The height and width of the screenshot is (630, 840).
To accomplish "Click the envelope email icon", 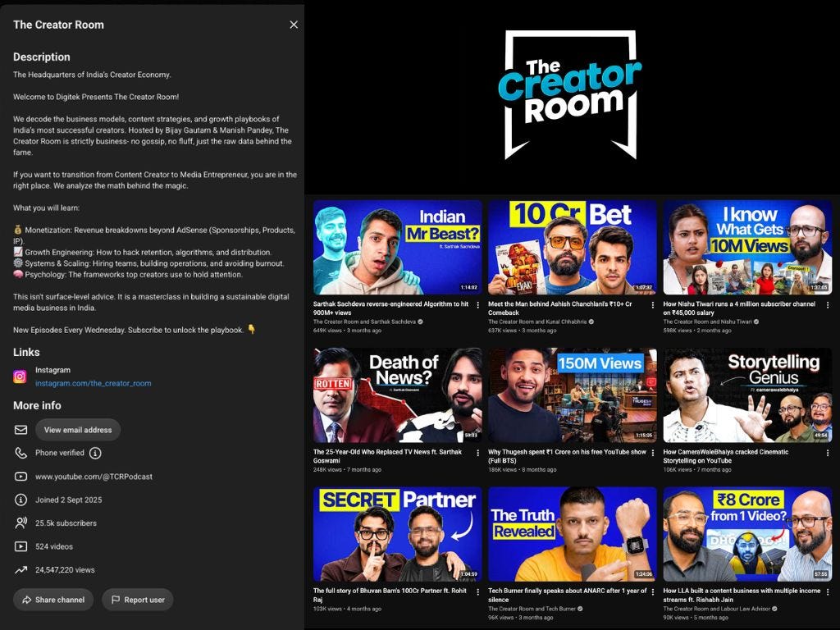I will tap(21, 430).
